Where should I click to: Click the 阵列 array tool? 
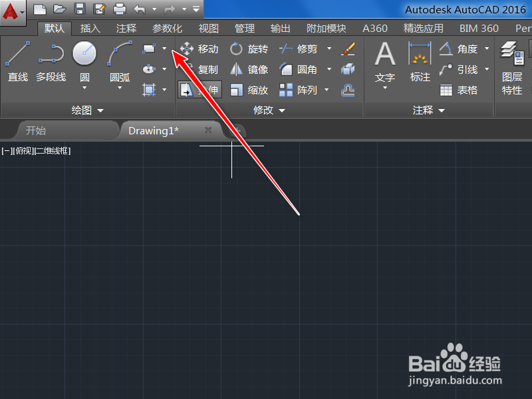[x=298, y=90]
